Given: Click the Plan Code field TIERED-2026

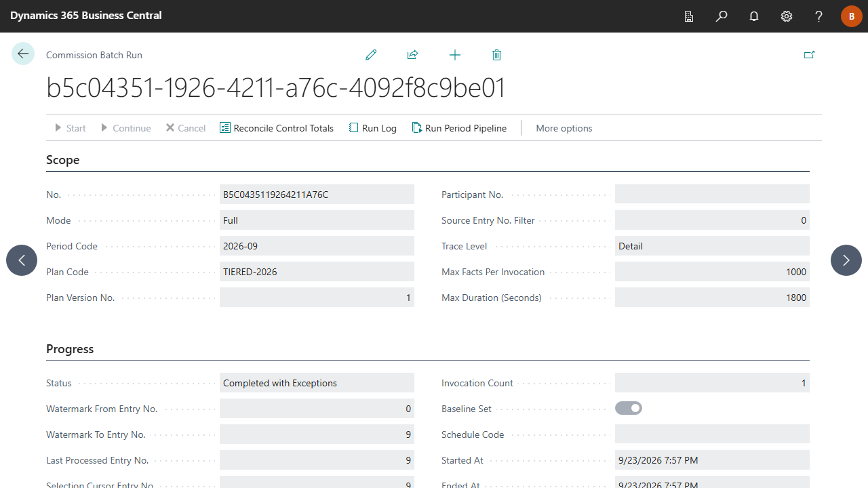Looking at the screenshot, I should 317,272.
